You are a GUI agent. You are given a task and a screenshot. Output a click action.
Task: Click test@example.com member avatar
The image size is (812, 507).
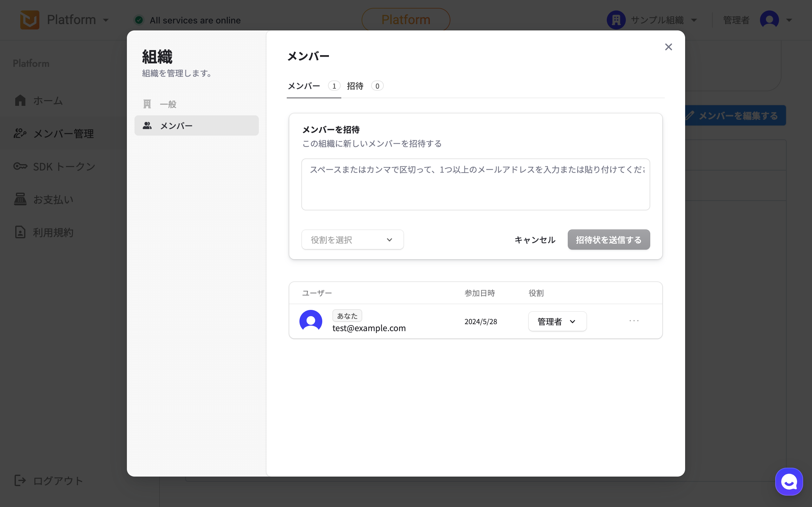pos(311,321)
